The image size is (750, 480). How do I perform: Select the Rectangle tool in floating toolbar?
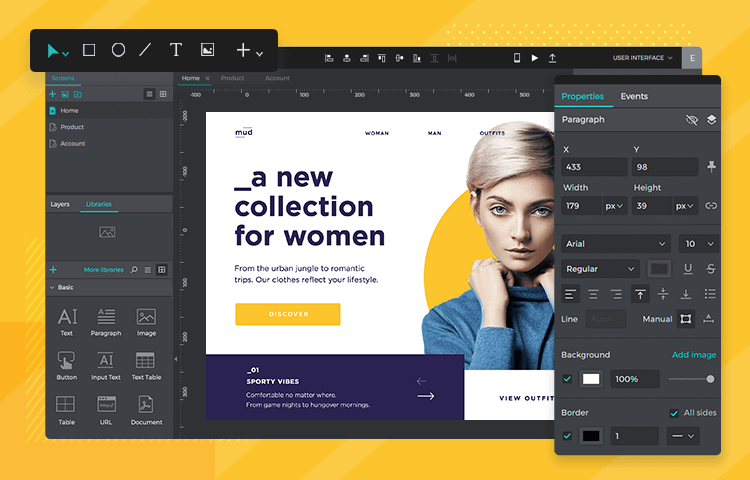pyautogui.click(x=89, y=50)
